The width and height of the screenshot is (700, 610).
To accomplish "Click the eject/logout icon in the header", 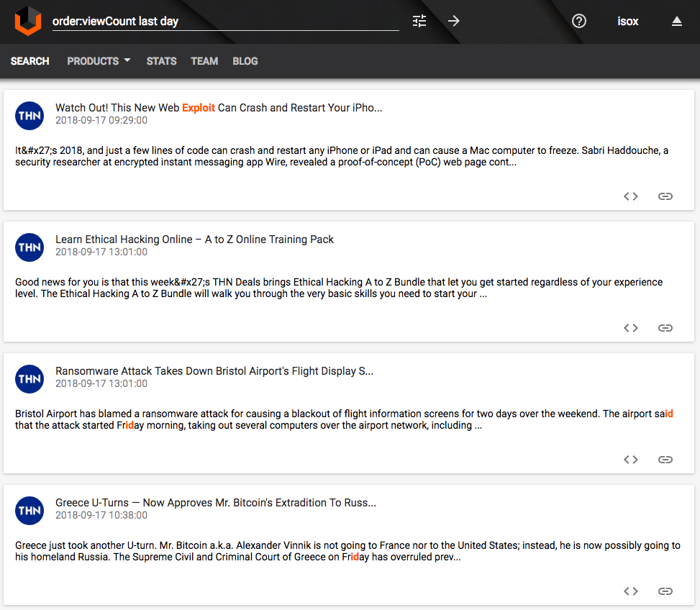I will pos(676,22).
